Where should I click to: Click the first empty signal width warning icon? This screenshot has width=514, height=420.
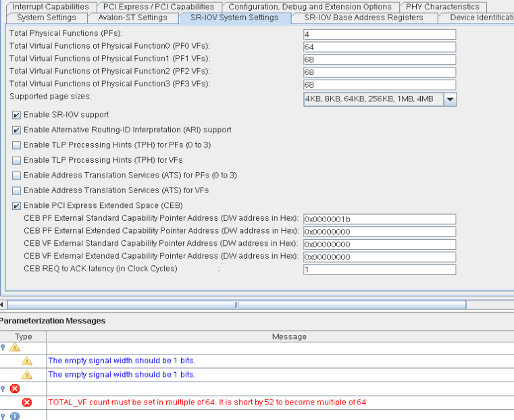pos(27,361)
